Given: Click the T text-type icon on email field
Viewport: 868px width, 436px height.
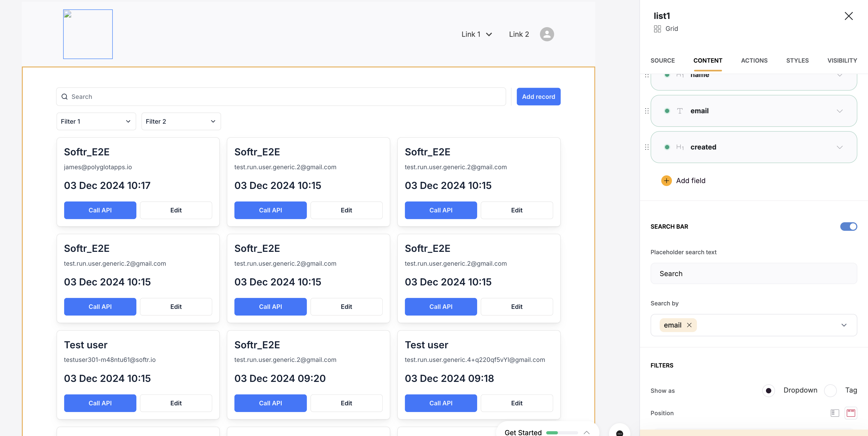Looking at the screenshot, I should tap(680, 111).
